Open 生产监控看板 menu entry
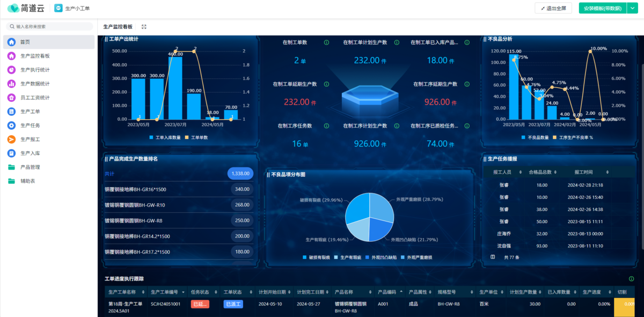Screen dimensions: 644x317 coord(49,56)
